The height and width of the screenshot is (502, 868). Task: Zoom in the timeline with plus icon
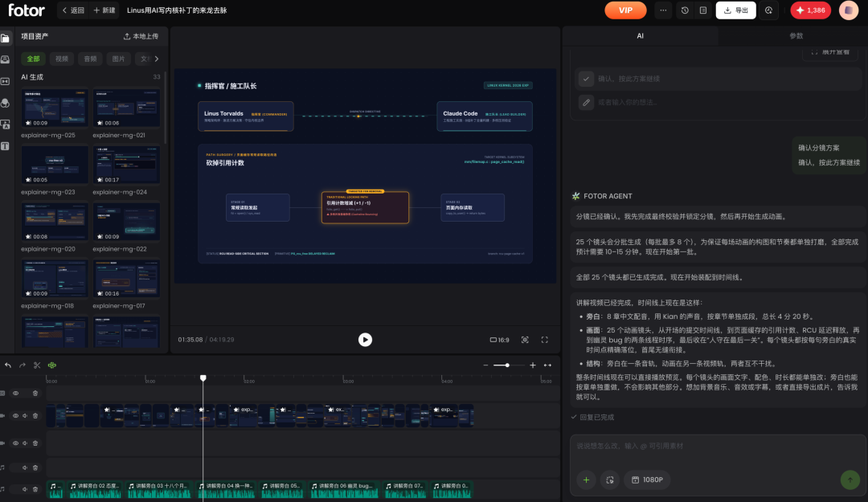[533, 365]
